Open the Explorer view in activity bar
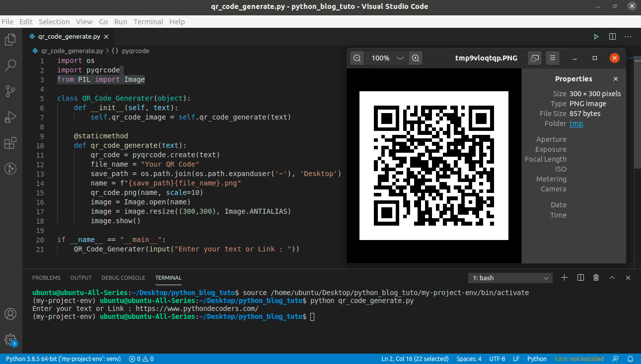 point(10,40)
